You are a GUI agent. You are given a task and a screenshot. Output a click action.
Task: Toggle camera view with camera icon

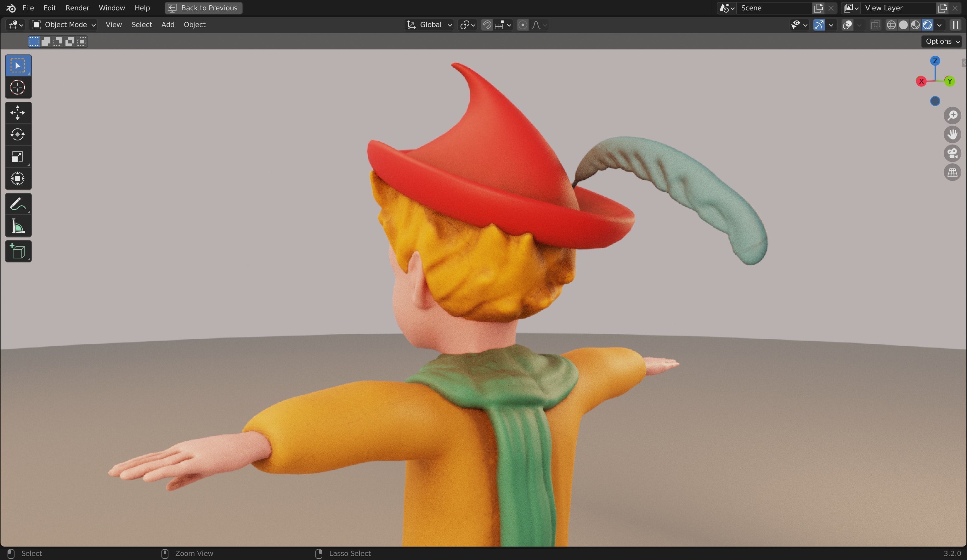click(x=953, y=154)
